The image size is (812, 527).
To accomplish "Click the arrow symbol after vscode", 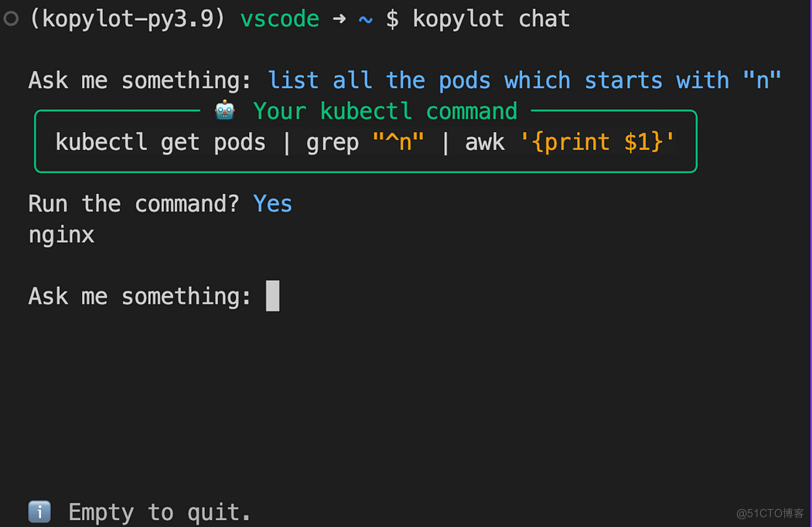I will [x=339, y=19].
